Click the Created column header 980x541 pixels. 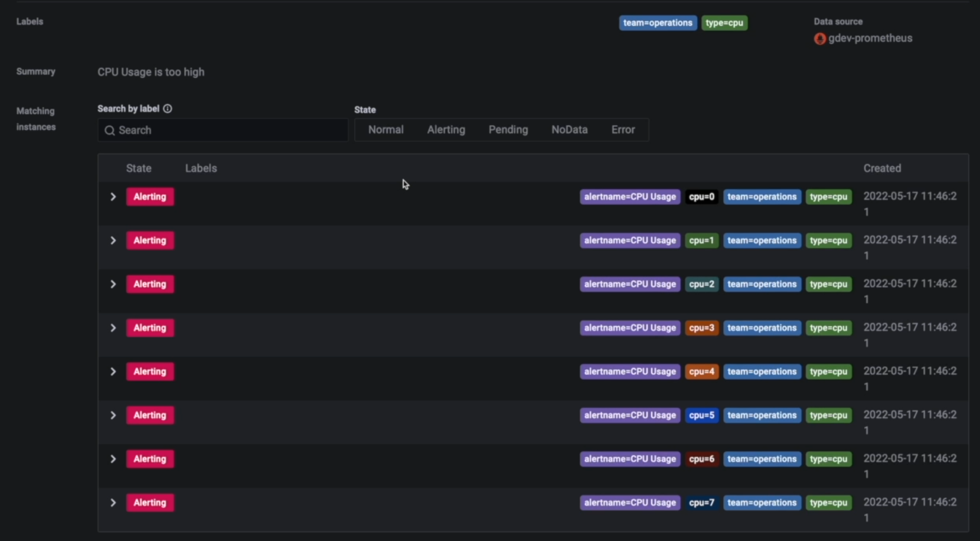882,168
